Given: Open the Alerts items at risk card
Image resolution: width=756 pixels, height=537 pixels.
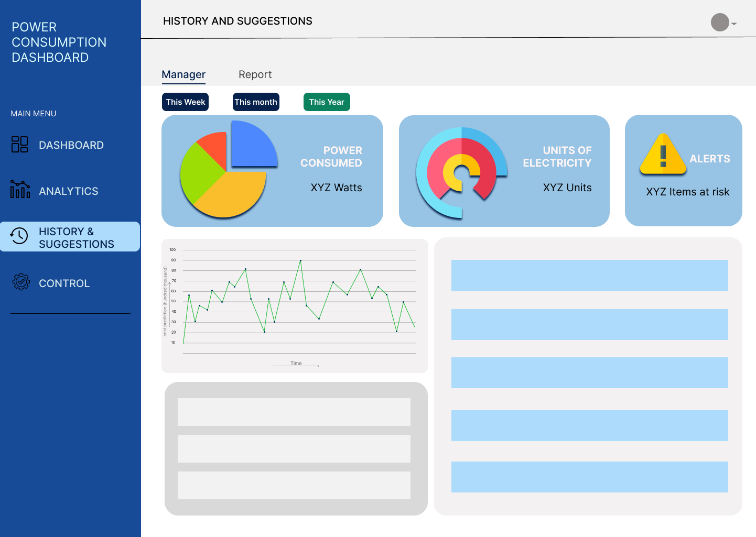Looking at the screenshot, I should pos(684,171).
